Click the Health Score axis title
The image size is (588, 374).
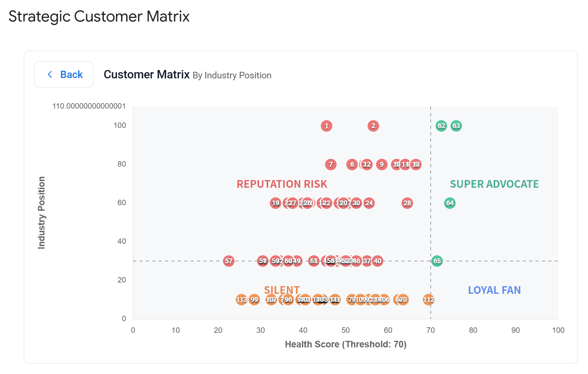coord(346,344)
